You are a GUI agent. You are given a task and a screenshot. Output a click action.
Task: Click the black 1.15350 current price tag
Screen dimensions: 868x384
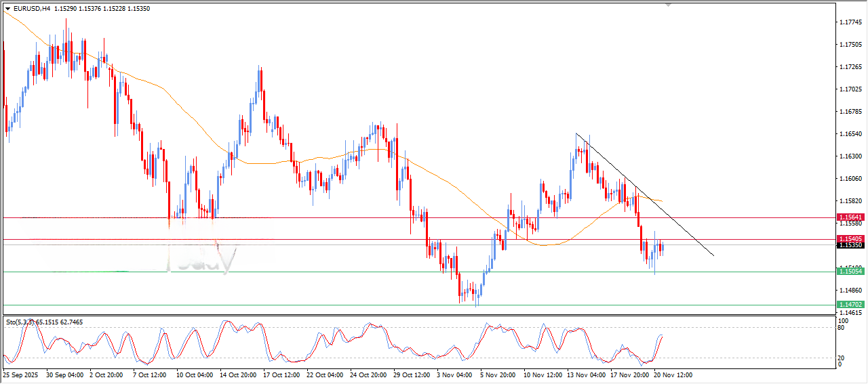click(x=850, y=245)
